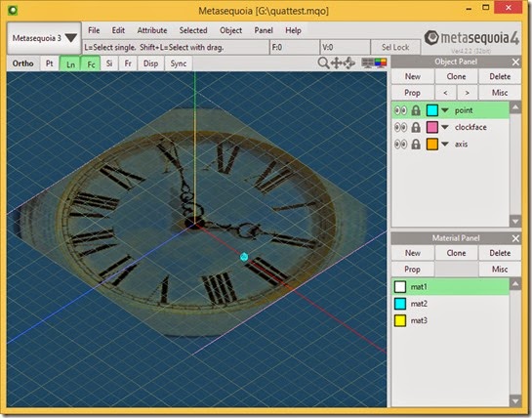Image resolution: width=532 pixels, height=418 pixels.
Task: Collapse the clockface object triangle
Action: (445, 127)
